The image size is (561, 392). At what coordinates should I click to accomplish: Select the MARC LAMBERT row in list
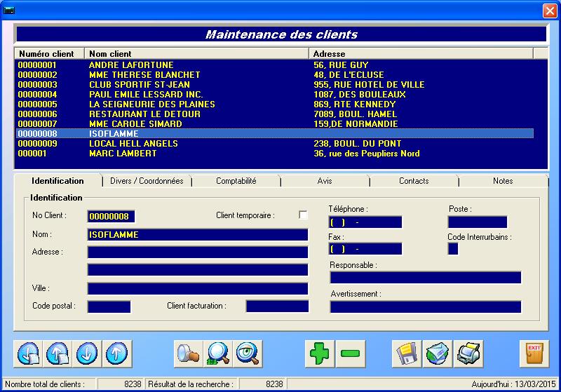(x=121, y=154)
